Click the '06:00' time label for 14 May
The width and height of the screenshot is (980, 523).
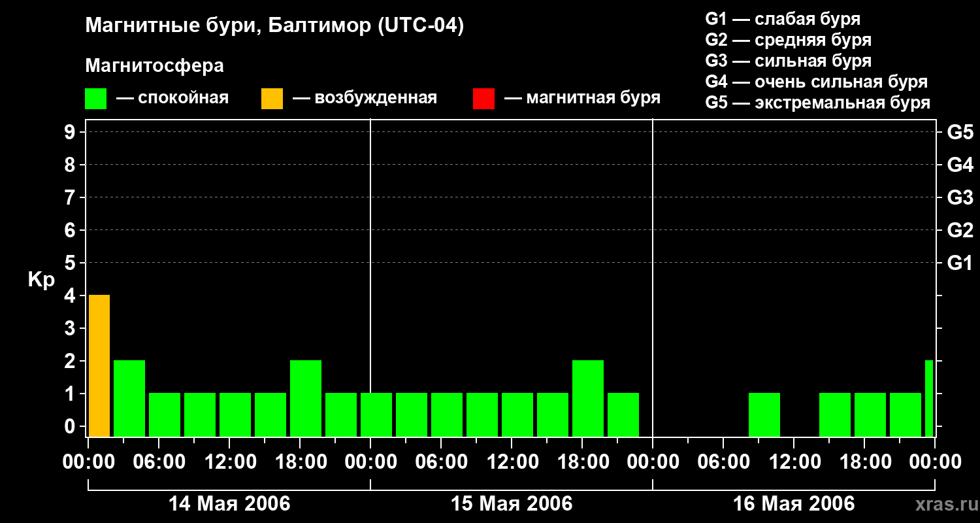click(x=159, y=462)
